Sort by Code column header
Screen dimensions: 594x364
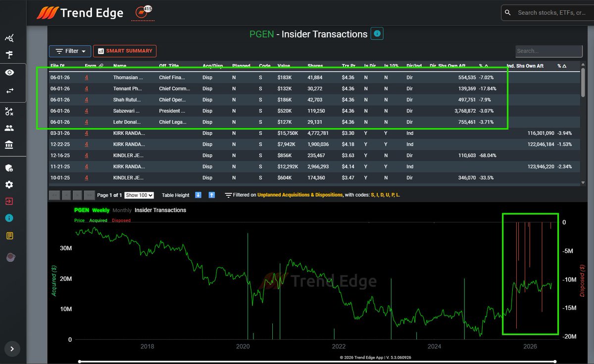click(x=265, y=66)
